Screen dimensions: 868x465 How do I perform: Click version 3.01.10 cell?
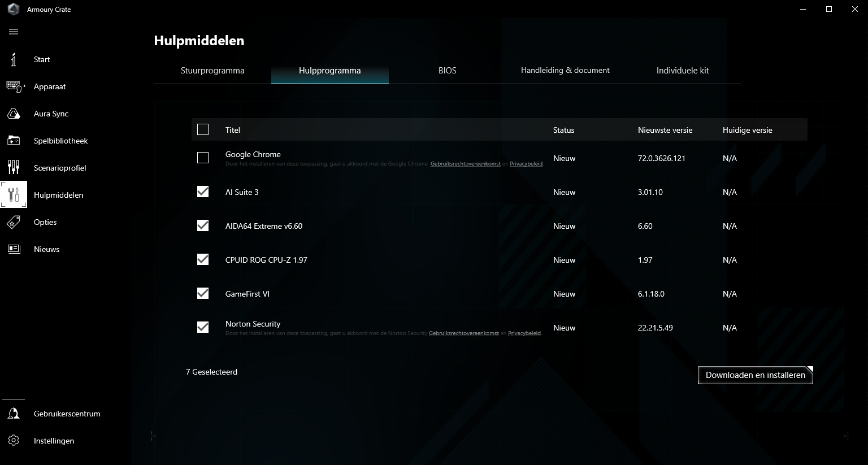coord(650,192)
